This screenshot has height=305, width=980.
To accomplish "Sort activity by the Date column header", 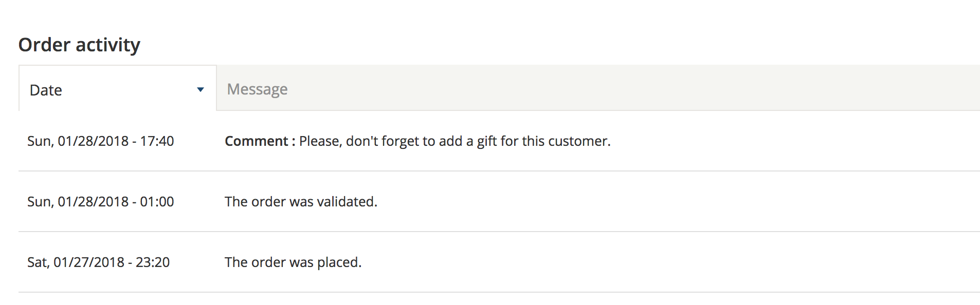I will click(x=118, y=88).
